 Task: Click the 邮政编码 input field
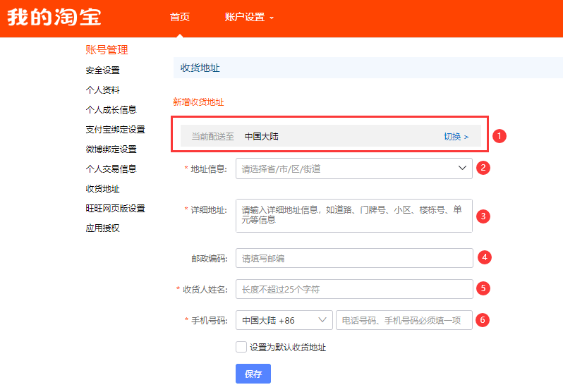(354, 258)
